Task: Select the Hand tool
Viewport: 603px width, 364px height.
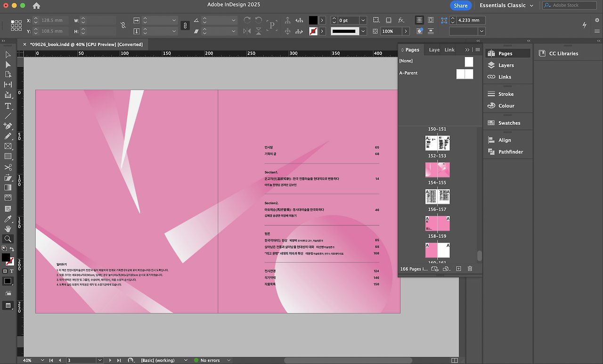Action: (x=8, y=229)
